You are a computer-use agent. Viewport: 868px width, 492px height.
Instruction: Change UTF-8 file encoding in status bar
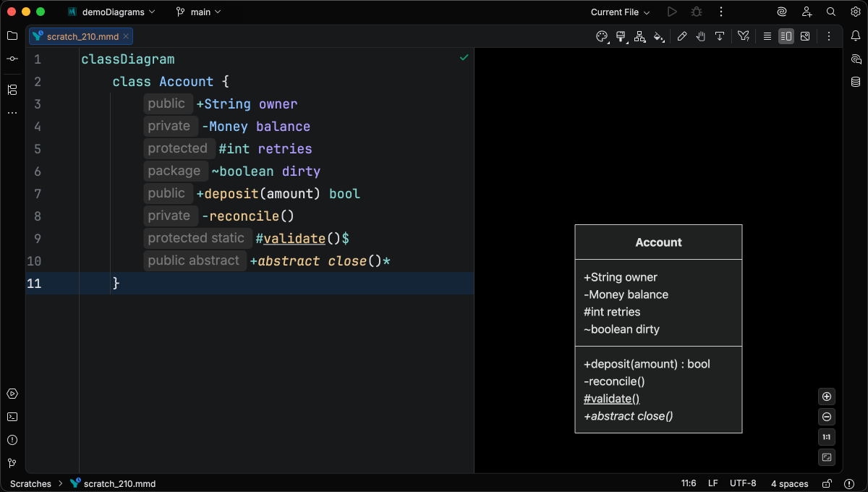pos(743,483)
